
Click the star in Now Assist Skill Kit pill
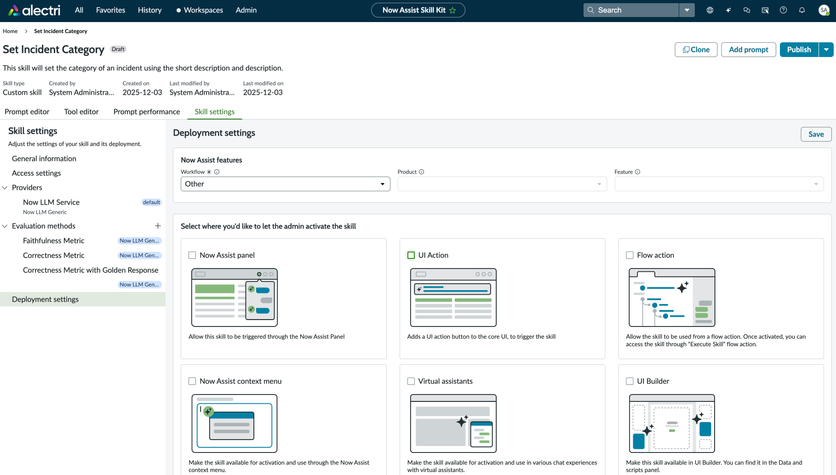click(453, 10)
